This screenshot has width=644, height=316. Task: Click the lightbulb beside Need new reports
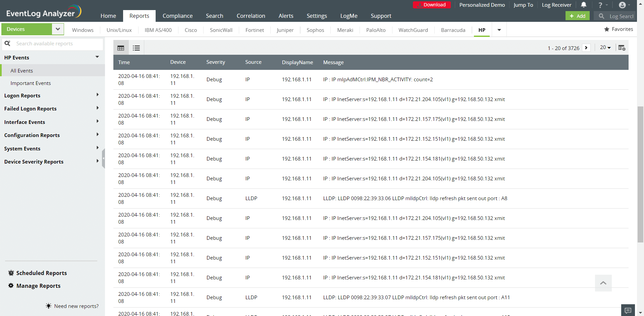point(49,306)
